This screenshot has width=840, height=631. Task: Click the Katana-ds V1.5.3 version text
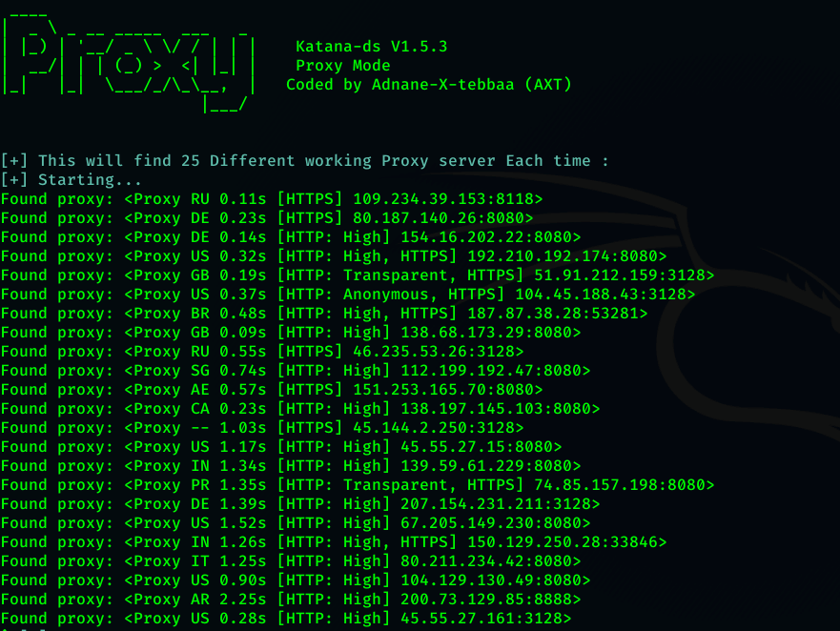coord(371,47)
